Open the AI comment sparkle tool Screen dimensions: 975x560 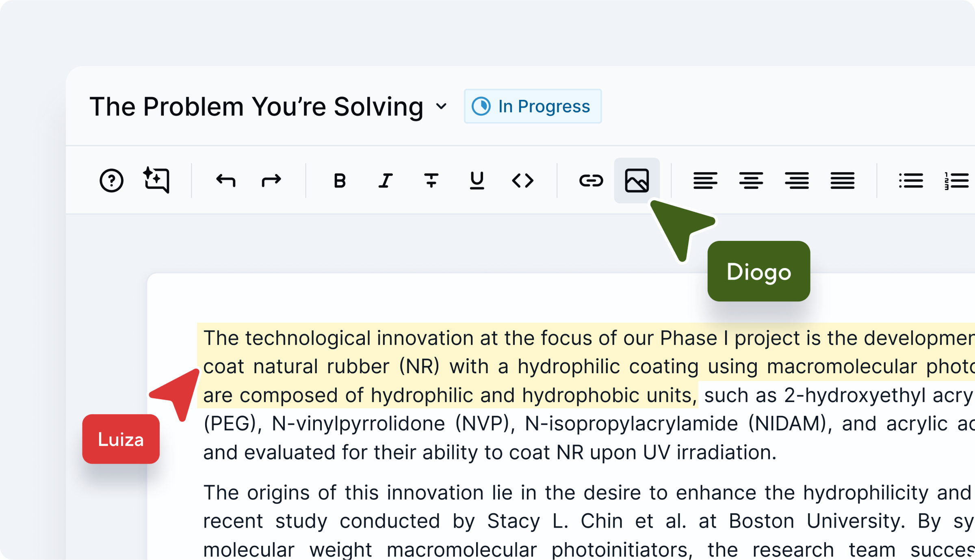pos(157,180)
